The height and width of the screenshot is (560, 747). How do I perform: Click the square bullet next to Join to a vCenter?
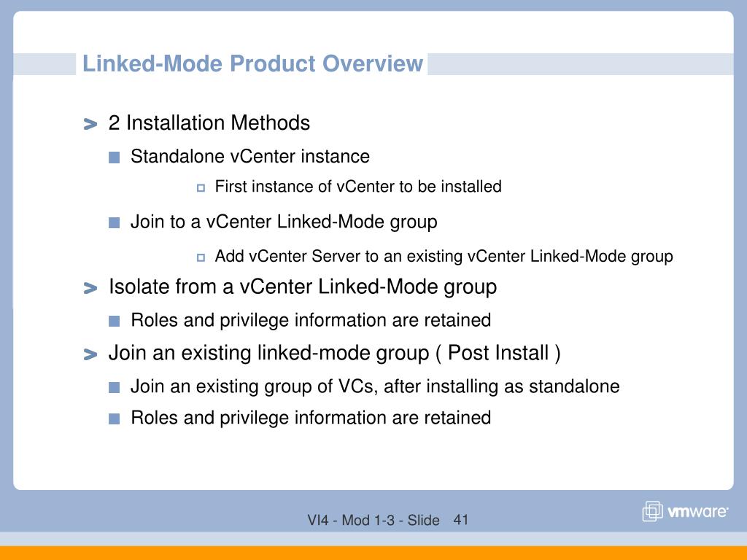(114, 222)
